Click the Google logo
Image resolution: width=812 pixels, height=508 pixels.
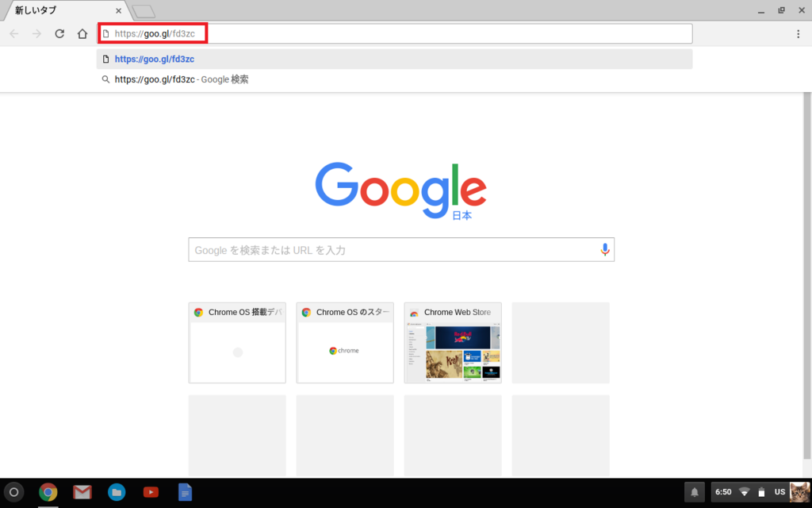coord(400,190)
